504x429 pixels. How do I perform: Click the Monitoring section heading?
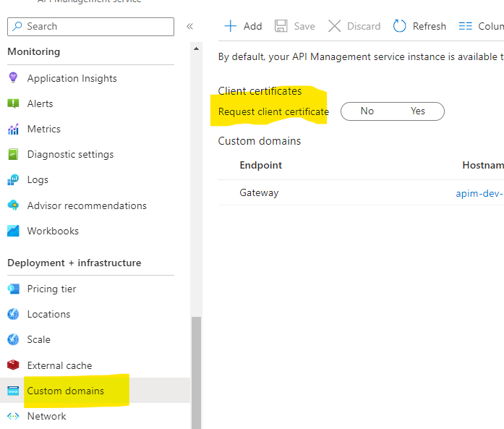click(34, 51)
